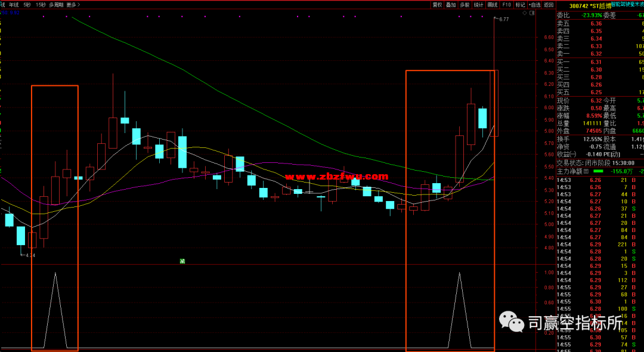
Task: Click the 卖五 price 6.36
Action: pyautogui.click(x=596, y=23)
